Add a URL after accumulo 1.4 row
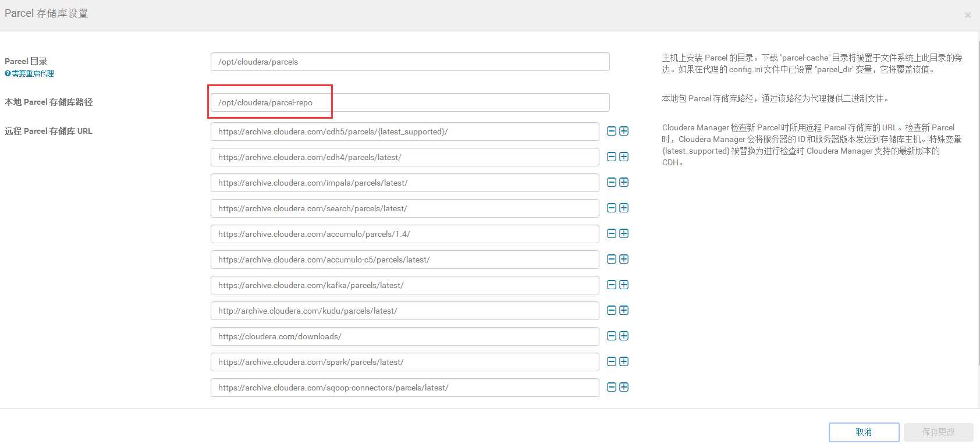This screenshot has height=444, width=980. [624, 234]
